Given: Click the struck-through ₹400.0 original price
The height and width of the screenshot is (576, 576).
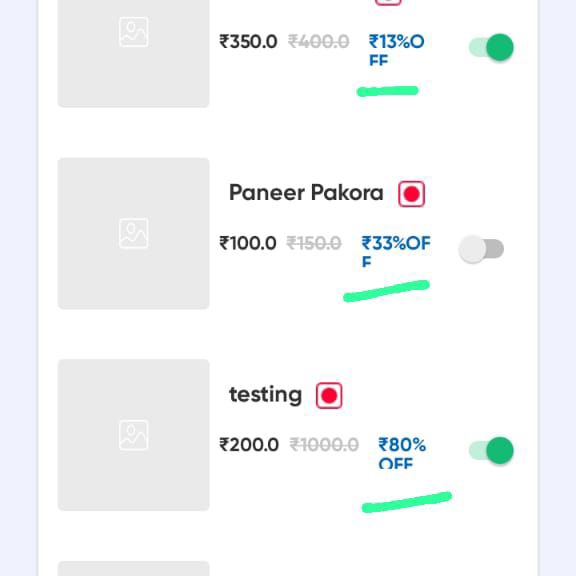Looking at the screenshot, I should [x=318, y=42].
